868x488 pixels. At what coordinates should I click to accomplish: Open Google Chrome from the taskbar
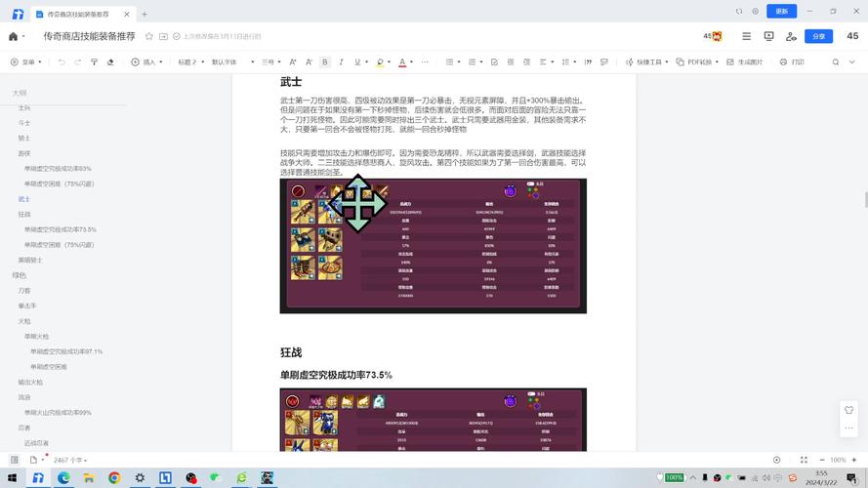pyautogui.click(x=114, y=477)
